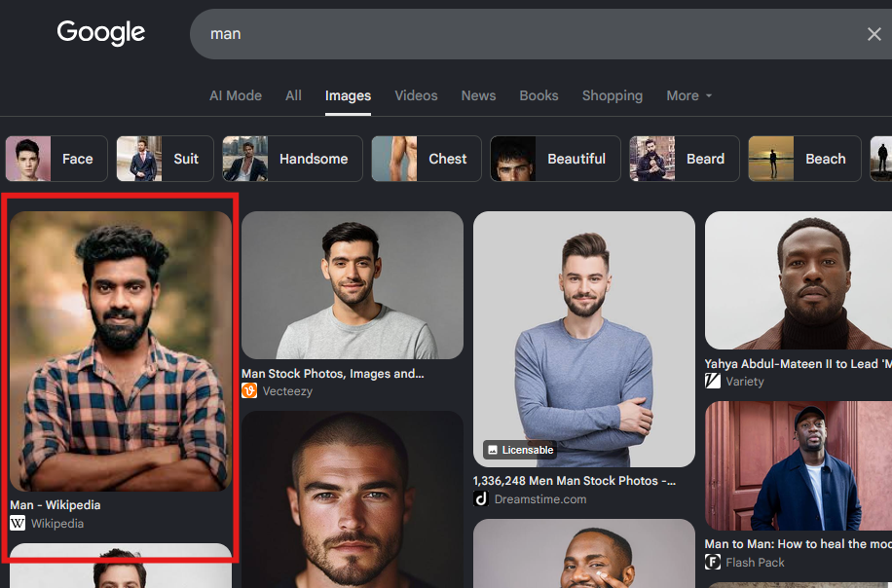Viewport: 892px width, 588px height.
Task: Switch to the Videos tab
Action: point(416,95)
